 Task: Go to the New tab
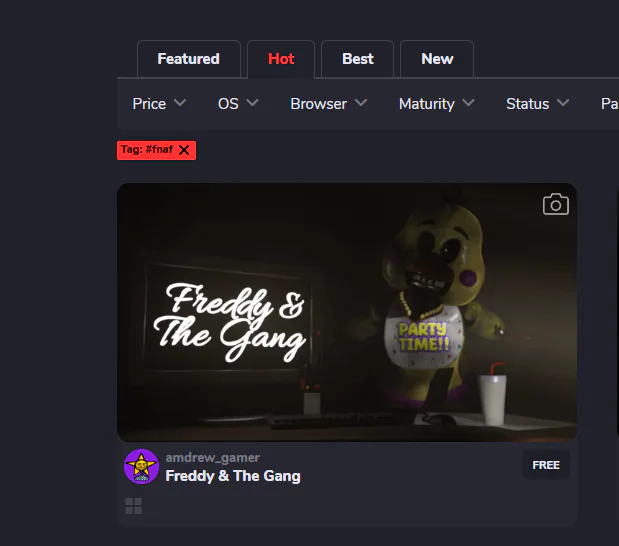[437, 59]
